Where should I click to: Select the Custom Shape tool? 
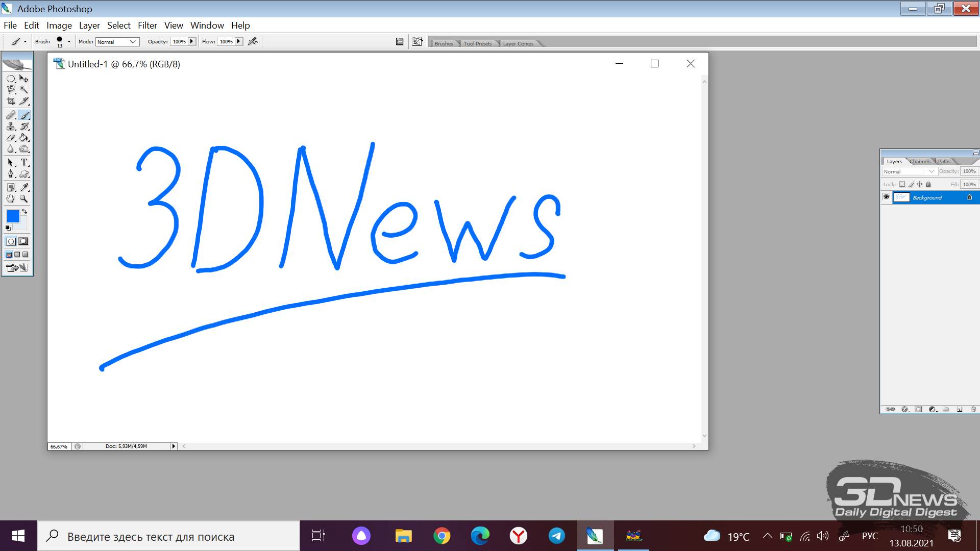click(x=24, y=173)
